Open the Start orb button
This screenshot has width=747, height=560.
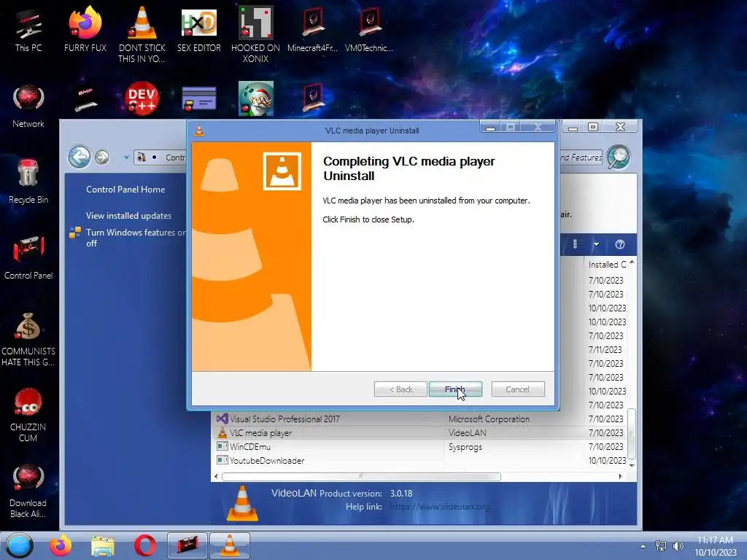[x=20, y=545]
